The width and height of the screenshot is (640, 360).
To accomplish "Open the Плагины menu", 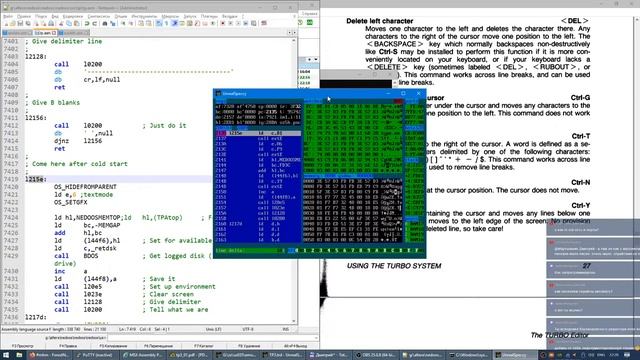I will 209,16.
